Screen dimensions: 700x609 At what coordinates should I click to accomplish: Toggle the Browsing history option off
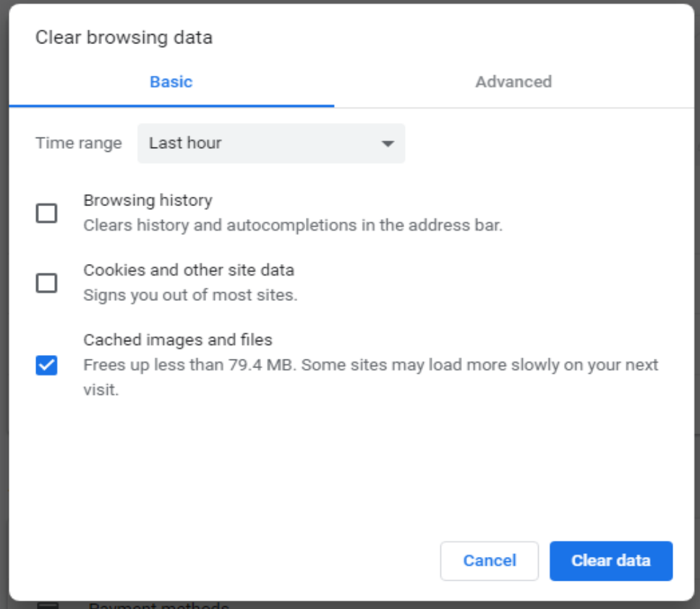point(46,210)
